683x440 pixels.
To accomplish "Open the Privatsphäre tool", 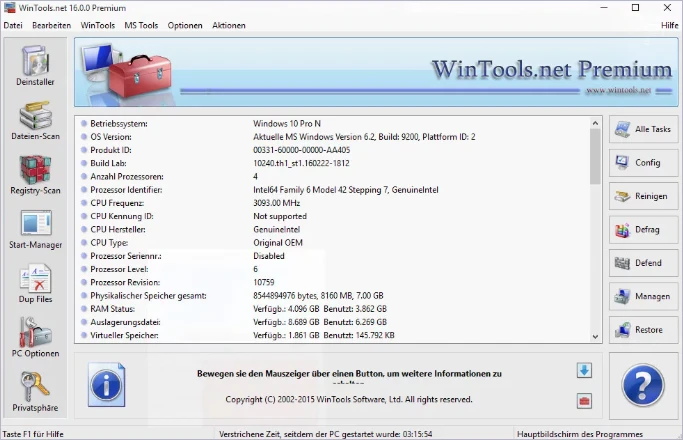I will (35, 392).
